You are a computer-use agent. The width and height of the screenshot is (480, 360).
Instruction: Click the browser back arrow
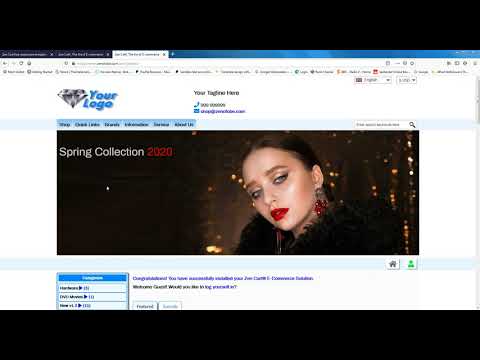(5, 63)
